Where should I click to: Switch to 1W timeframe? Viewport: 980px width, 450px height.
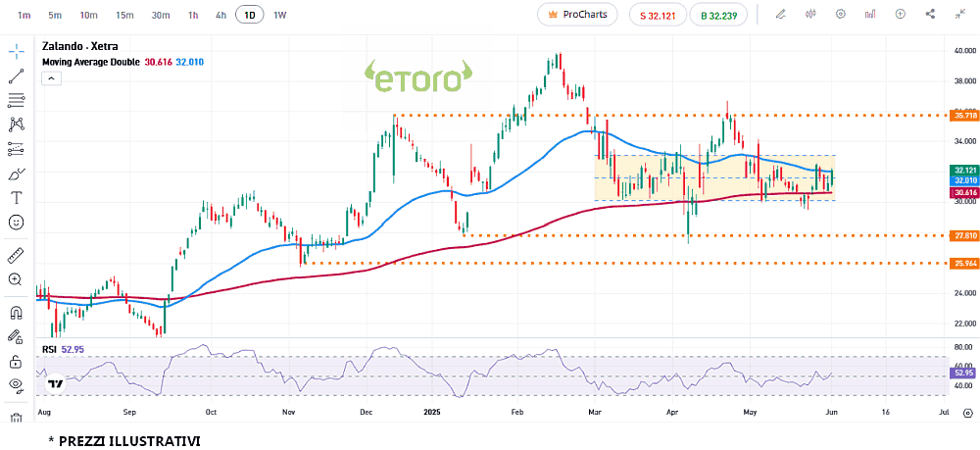(280, 15)
